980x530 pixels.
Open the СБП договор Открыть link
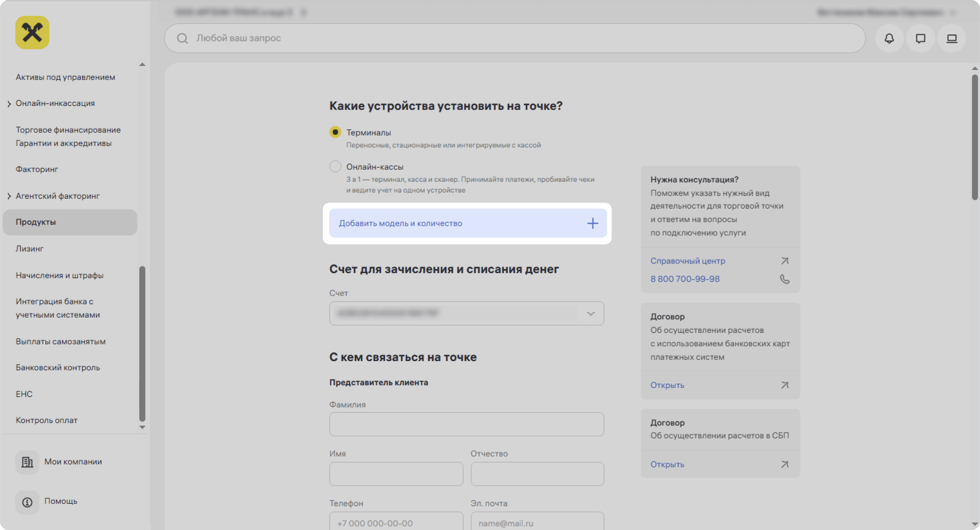(x=667, y=464)
